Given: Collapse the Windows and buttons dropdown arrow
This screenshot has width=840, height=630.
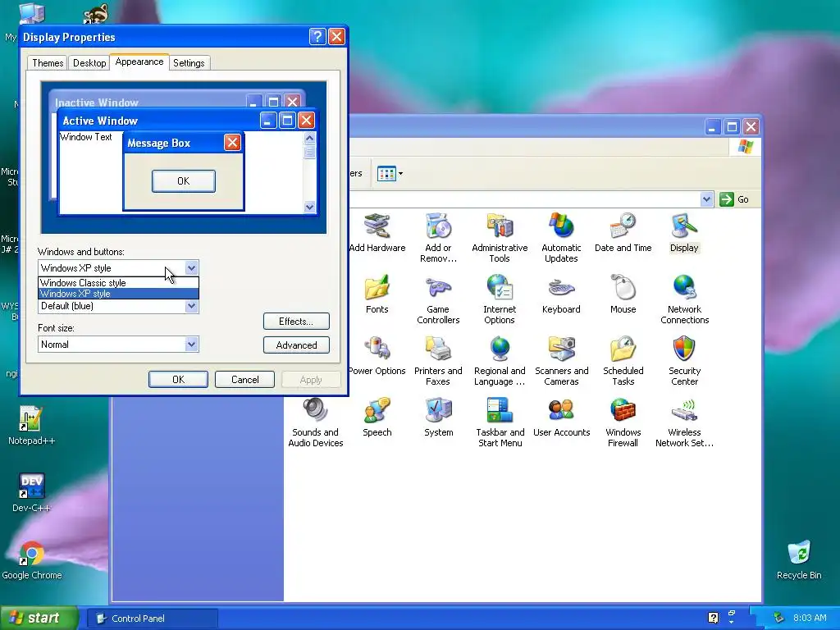Looking at the screenshot, I should click(x=191, y=268).
